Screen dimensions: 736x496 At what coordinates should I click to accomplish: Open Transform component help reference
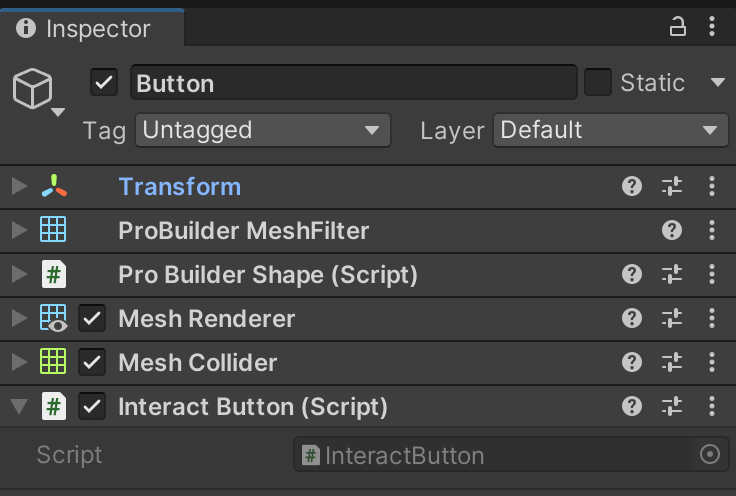pos(632,186)
